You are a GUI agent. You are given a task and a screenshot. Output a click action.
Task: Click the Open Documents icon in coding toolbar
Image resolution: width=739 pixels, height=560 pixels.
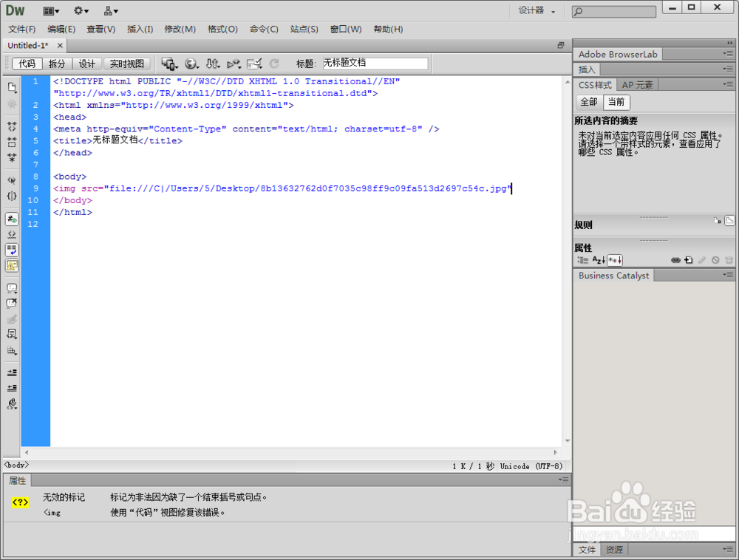coord(11,86)
